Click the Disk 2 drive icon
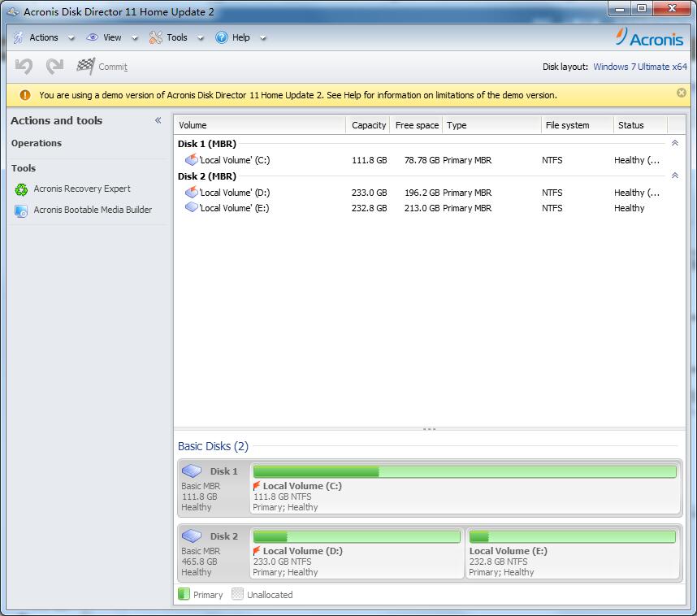This screenshot has height=616, width=697. (193, 536)
